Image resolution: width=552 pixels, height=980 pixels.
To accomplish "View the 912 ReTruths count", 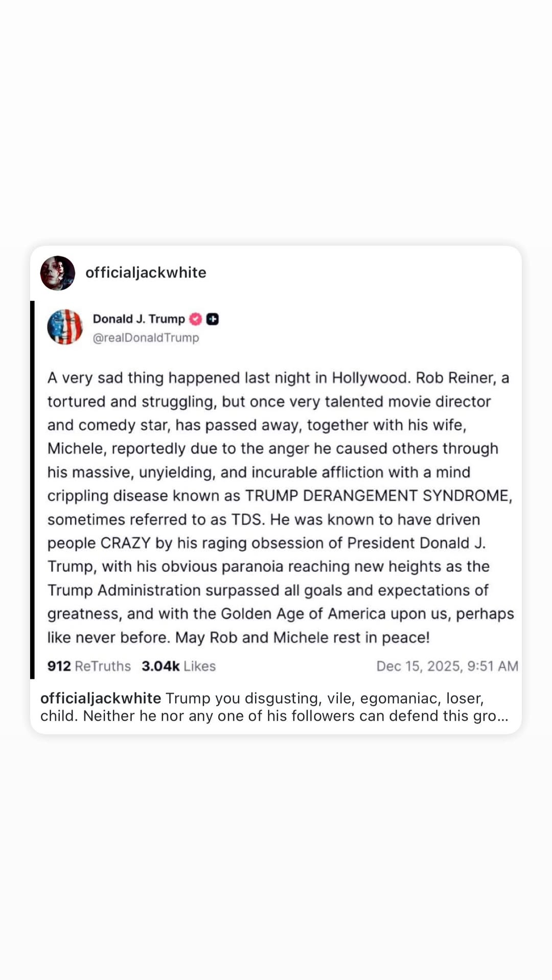I will click(x=89, y=666).
